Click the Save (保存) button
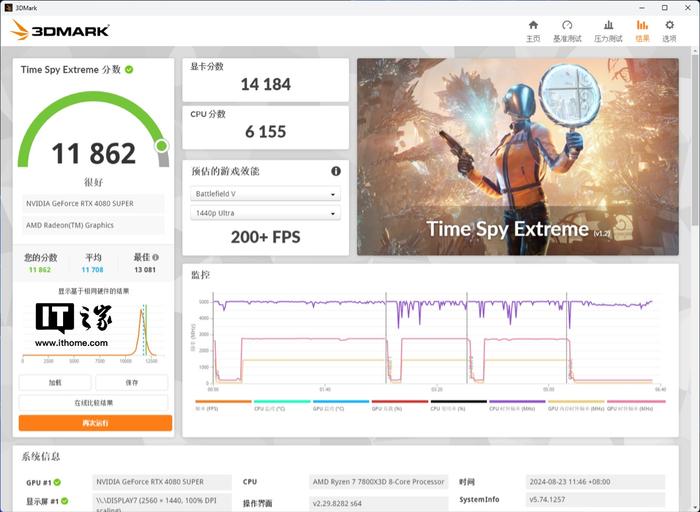 (132, 383)
